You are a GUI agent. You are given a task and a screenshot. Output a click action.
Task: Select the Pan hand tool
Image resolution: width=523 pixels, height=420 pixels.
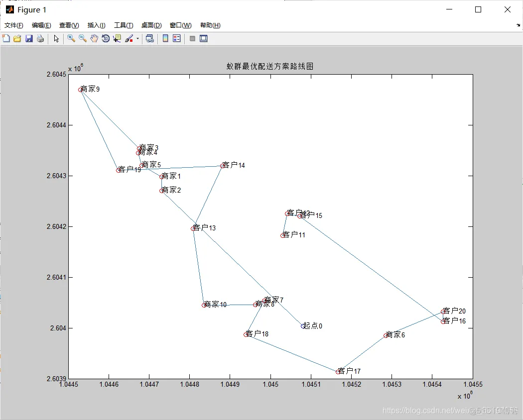pos(94,38)
